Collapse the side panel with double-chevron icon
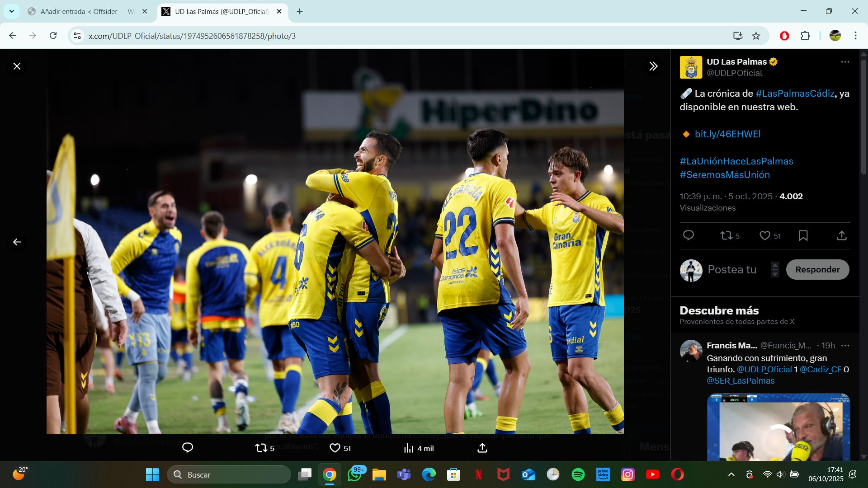Viewport: 868px width, 488px height. (x=653, y=66)
